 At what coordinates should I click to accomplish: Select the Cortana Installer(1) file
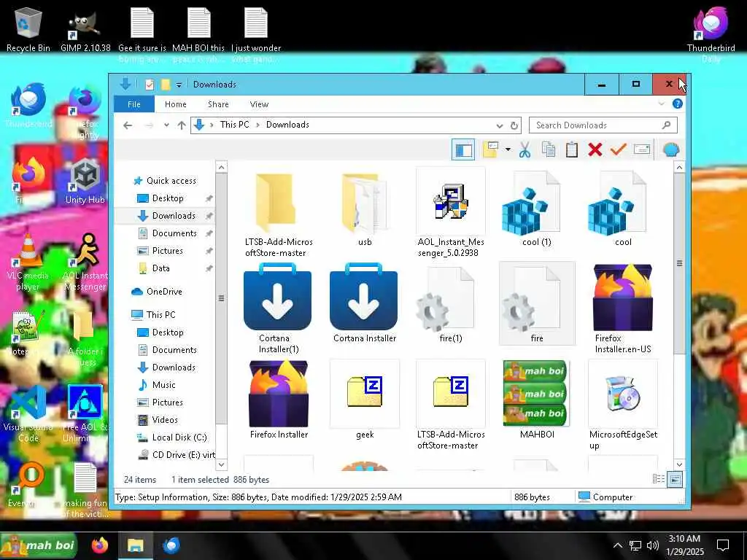(278, 308)
